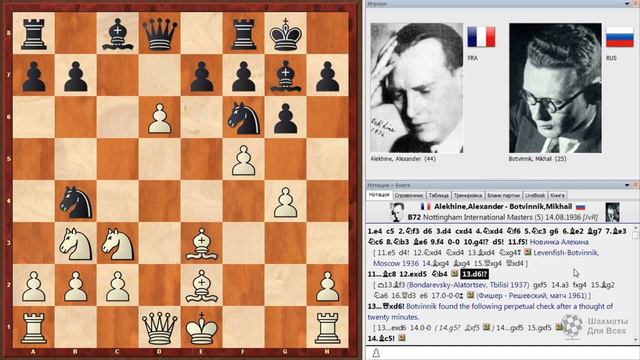
Task: Click the large French flag
Action: tap(481, 37)
